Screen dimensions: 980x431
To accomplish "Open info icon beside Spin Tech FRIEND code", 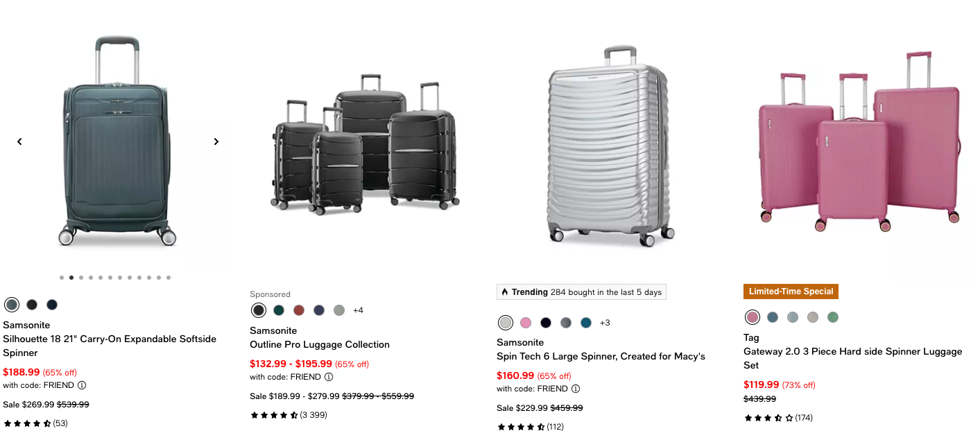I will pos(576,389).
